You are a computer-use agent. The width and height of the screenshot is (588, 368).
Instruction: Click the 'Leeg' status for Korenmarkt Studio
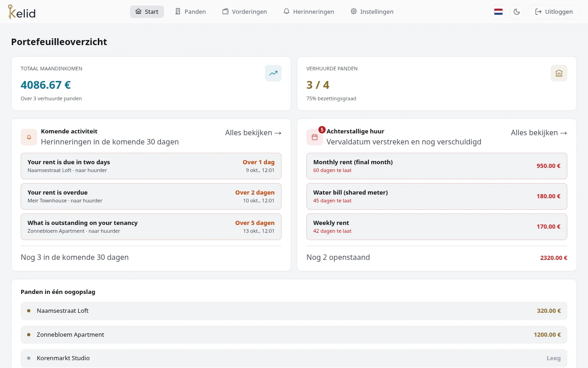(554, 358)
